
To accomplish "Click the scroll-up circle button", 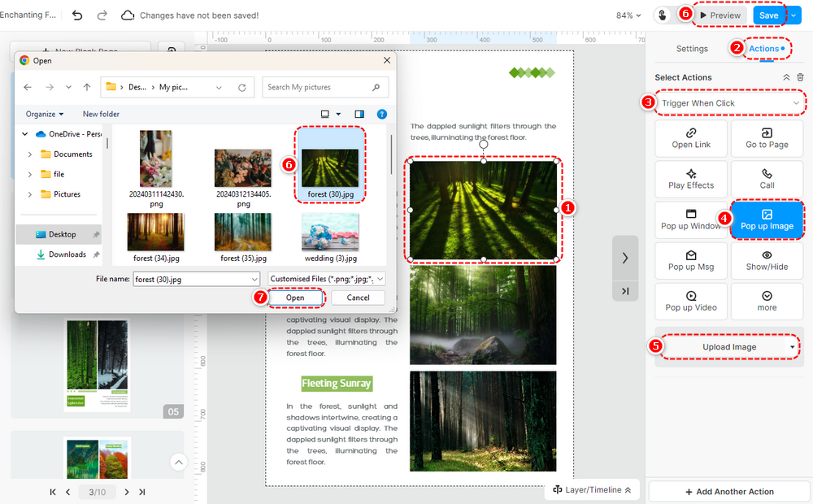I will (x=178, y=462).
